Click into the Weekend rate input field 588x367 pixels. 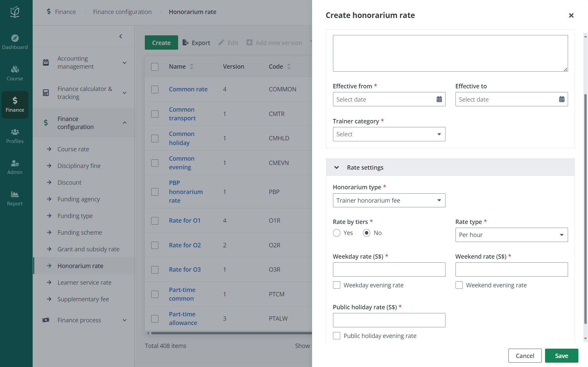(511, 269)
